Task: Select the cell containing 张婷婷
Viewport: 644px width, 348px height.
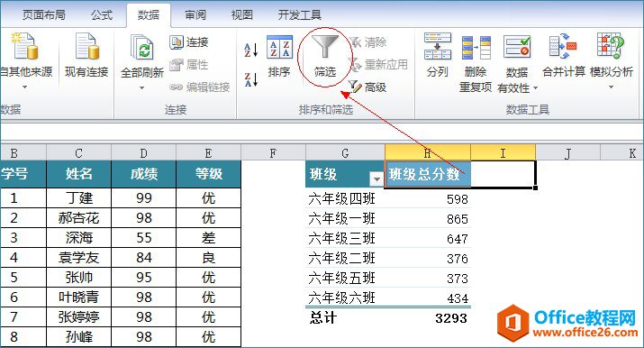Action: pyautogui.click(x=79, y=316)
